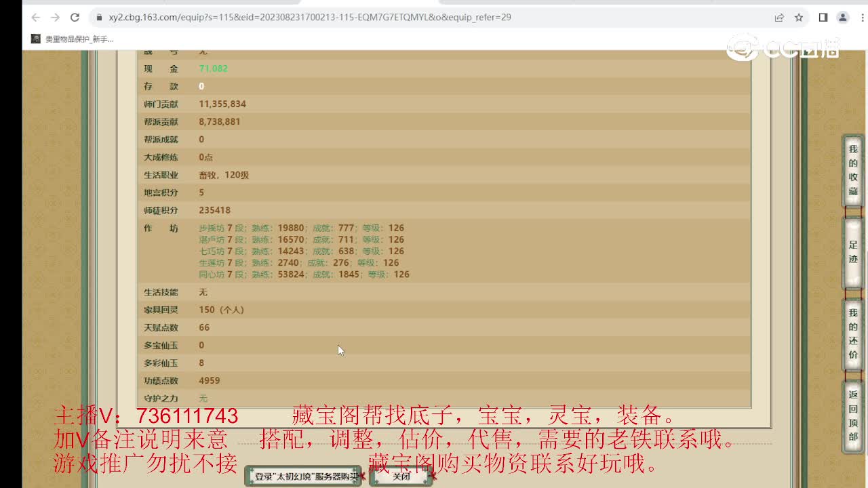Open 我的还价 side tab
Screen dimensions: 868x488
[x=853, y=334]
